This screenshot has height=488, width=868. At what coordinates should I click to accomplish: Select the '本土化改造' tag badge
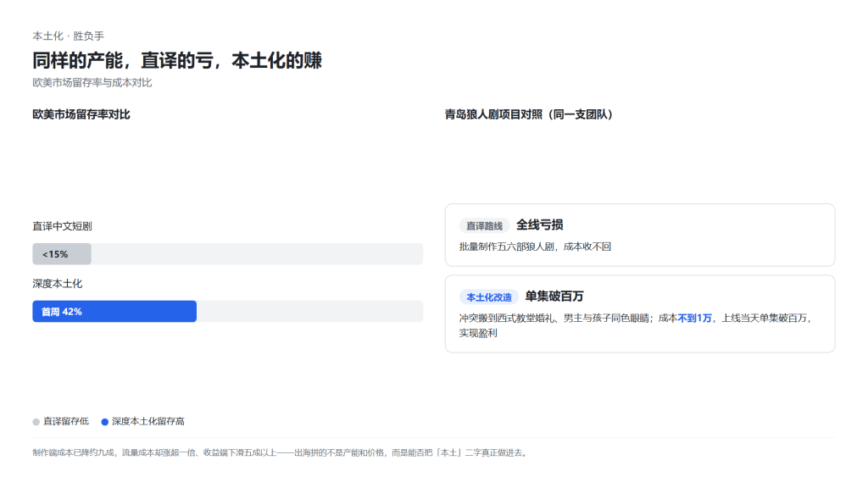pos(489,297)
